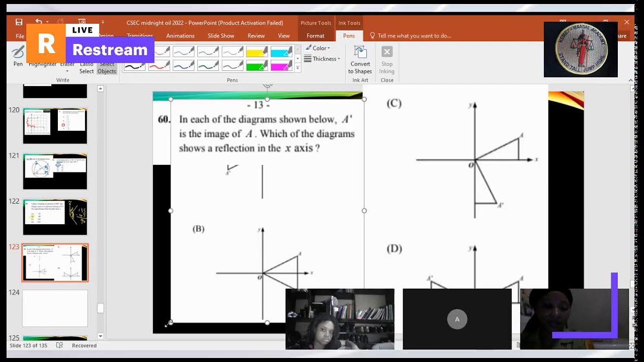
Task: Click the academy crest logo image
Action: 581,49
